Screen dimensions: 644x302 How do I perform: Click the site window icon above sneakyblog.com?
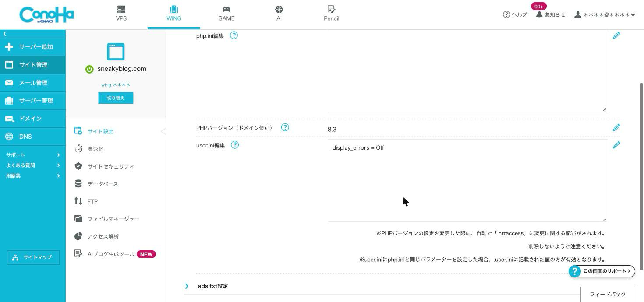(116, 52)
